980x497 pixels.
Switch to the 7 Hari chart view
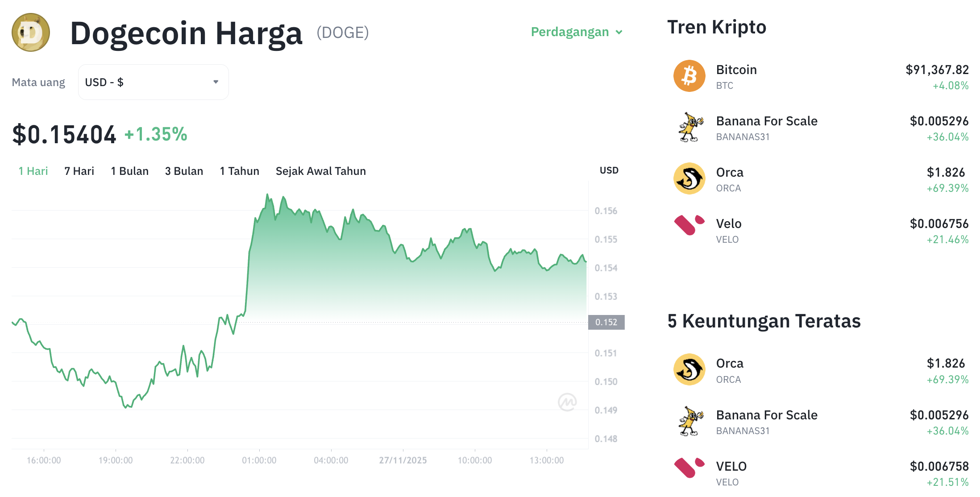[x=79, y=170]
